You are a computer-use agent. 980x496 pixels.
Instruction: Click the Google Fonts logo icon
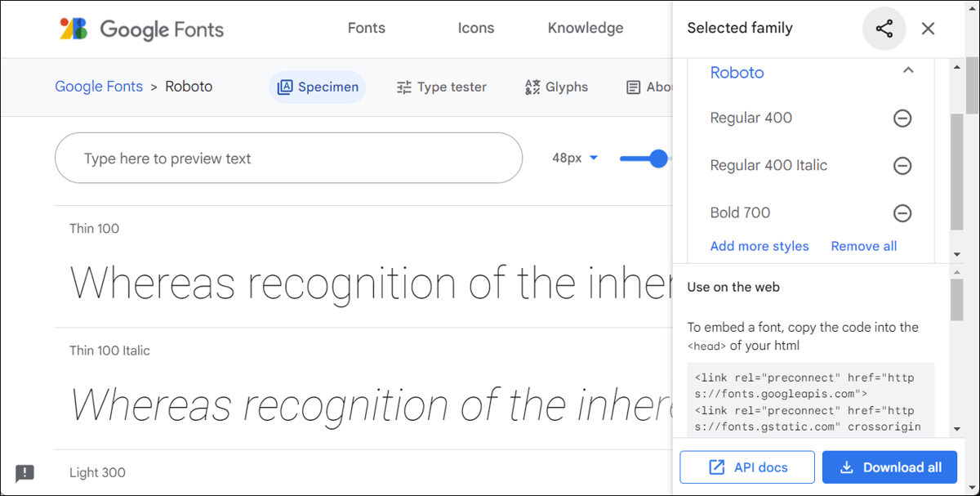[x=73, y=29]
